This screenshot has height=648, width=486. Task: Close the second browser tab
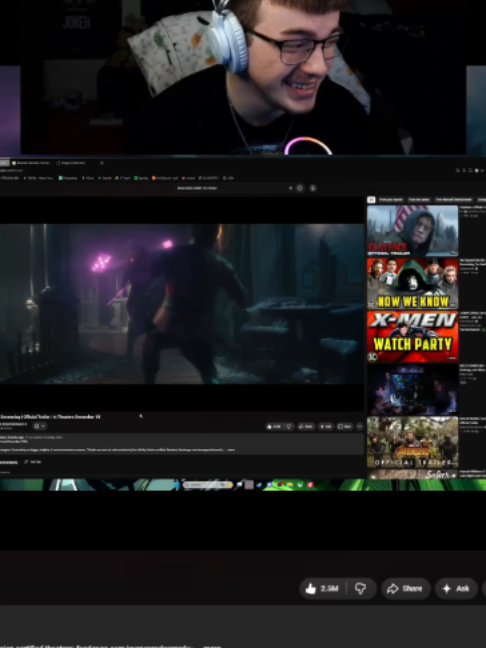pos(102,163)
